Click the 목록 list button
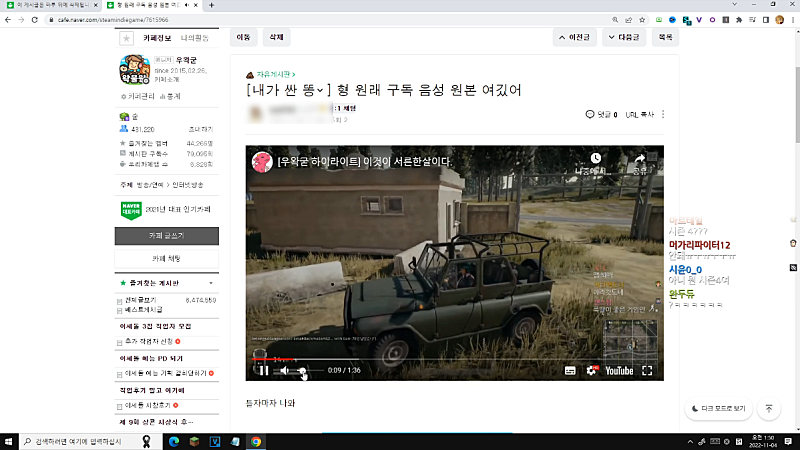 pyautogui.click(x=665, y=37)
